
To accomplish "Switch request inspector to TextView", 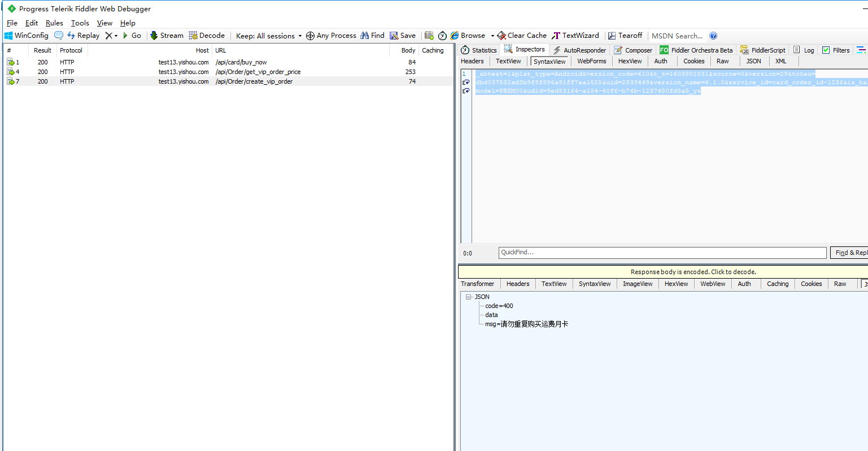I will (508, 61).
